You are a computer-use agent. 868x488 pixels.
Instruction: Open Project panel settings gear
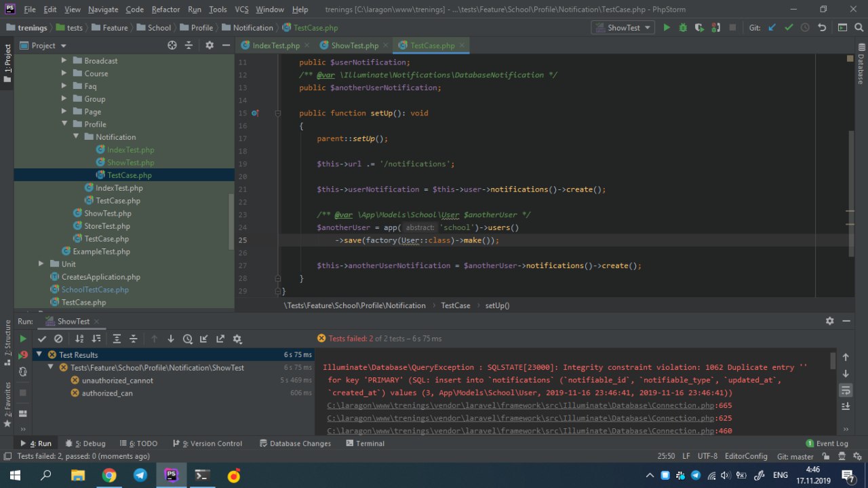point(210,45)
